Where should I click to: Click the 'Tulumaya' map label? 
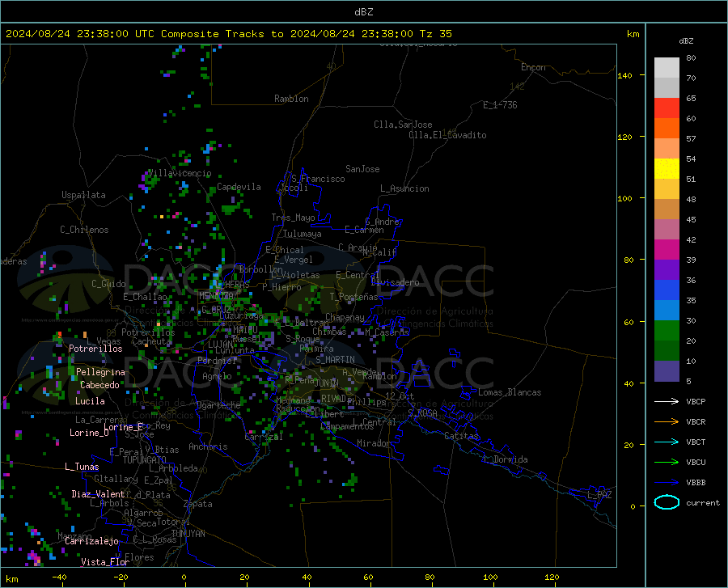[x=303, y=234]
